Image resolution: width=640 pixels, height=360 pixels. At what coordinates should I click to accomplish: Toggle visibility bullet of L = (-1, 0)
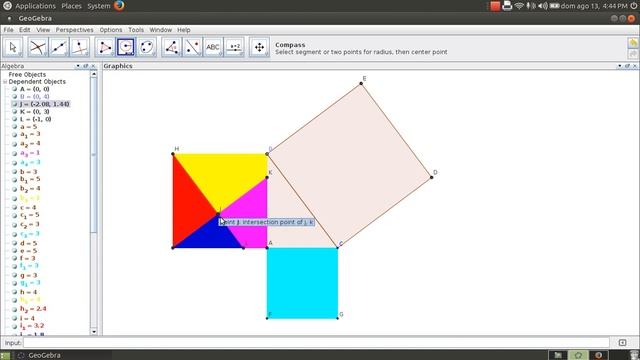14,119
